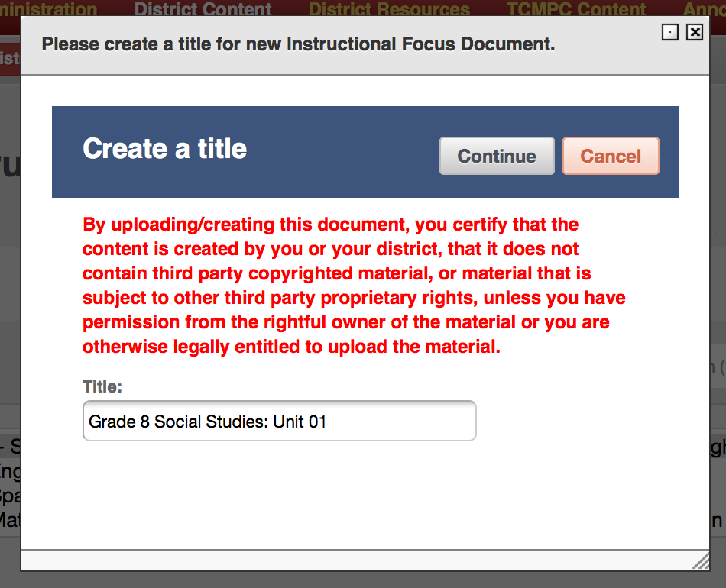
Task: Click the dimmed page background below dialog
Action: coord(363,580)
